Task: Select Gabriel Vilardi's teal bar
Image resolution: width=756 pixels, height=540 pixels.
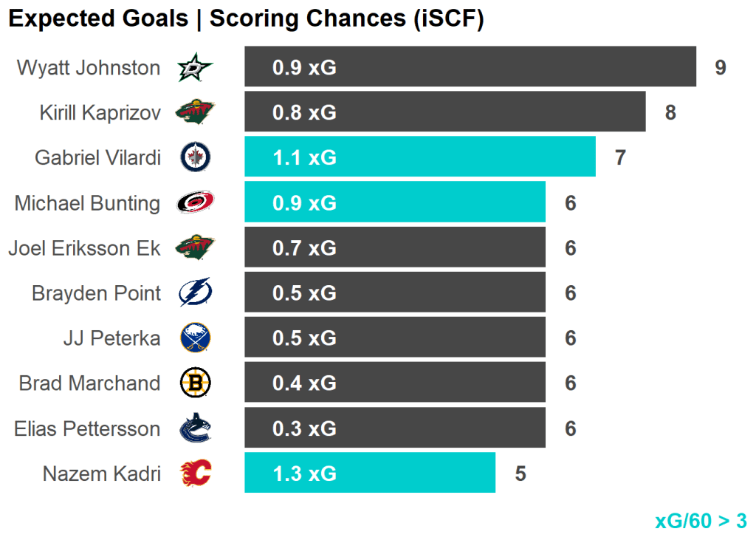Action: click(x=420, y=157)
